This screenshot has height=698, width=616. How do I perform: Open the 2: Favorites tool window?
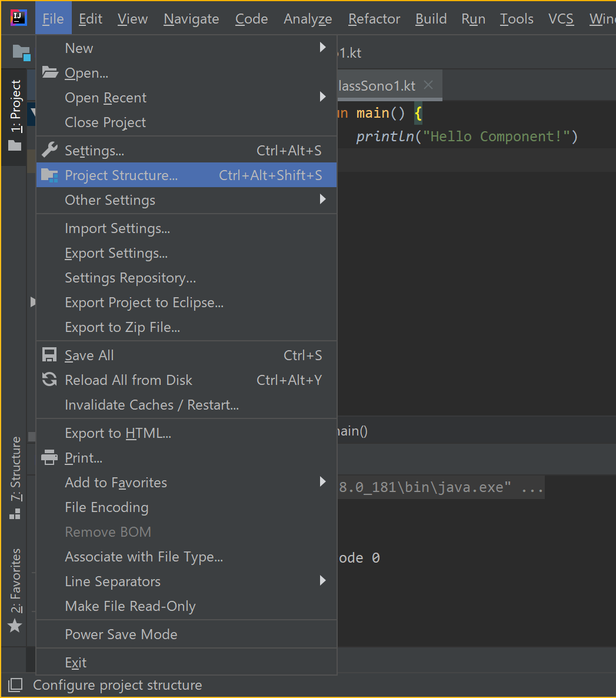pos(15,591)
